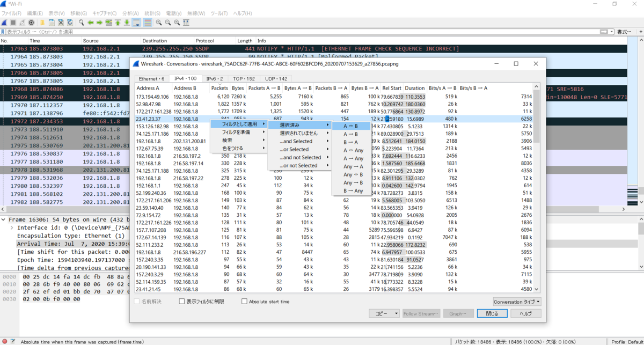Choose 検索 in the context menu
Viewport: 644px width, 345px height.
[x=239, y=140]
